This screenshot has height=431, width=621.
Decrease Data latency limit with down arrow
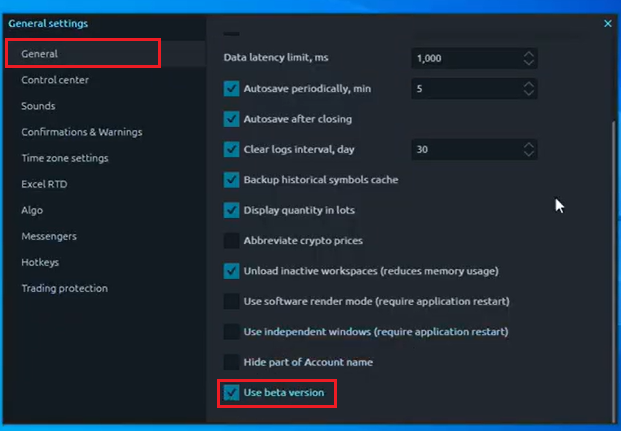tap(529, 62)
